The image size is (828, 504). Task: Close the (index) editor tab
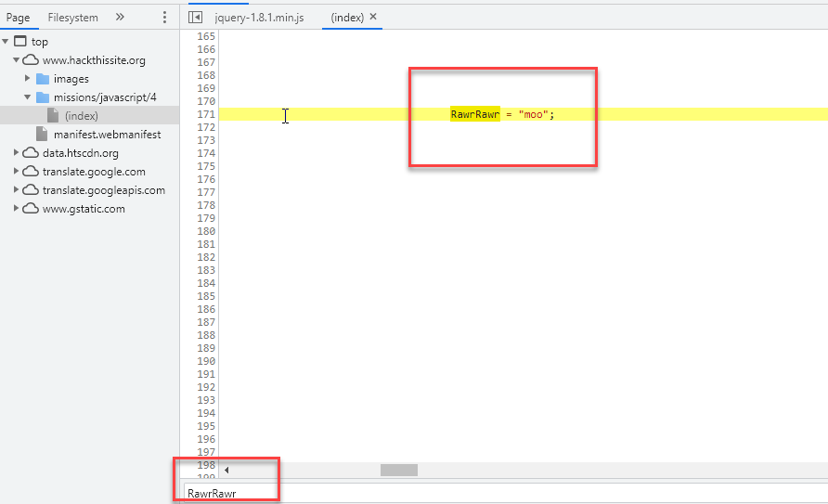click(373, 17)
